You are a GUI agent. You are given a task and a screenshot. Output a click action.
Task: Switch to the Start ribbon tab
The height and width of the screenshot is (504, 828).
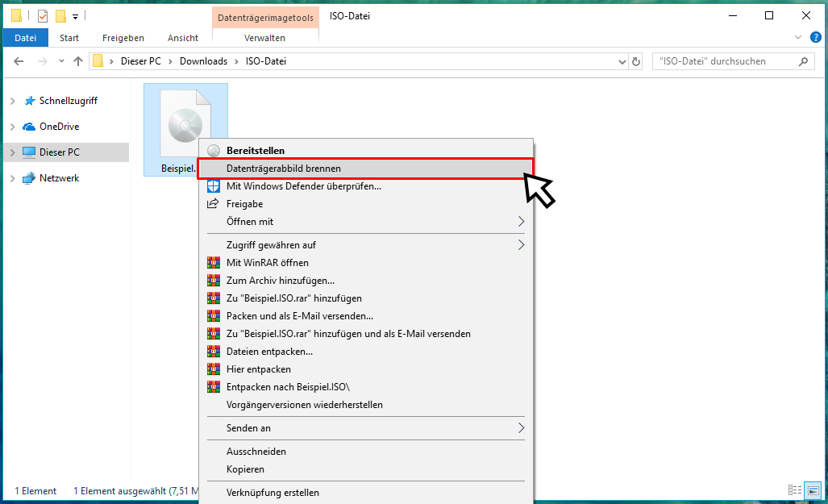tap(69, 38)
